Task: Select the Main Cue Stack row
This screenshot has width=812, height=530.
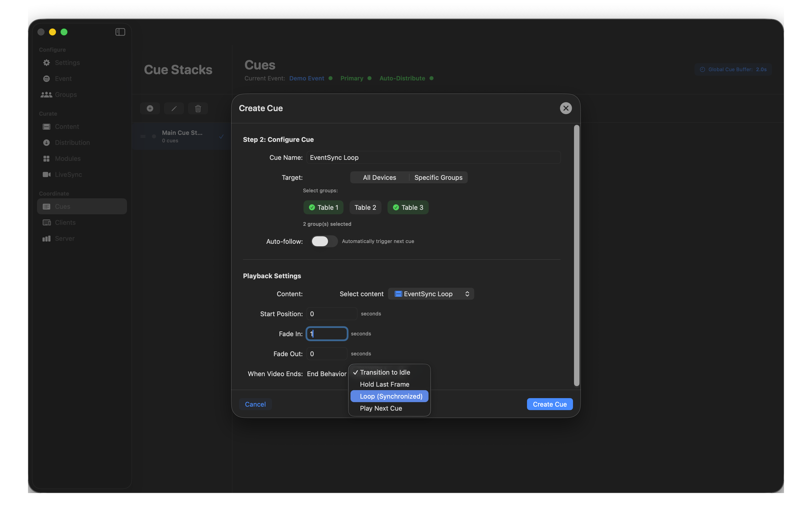Action: coord(181,136)
